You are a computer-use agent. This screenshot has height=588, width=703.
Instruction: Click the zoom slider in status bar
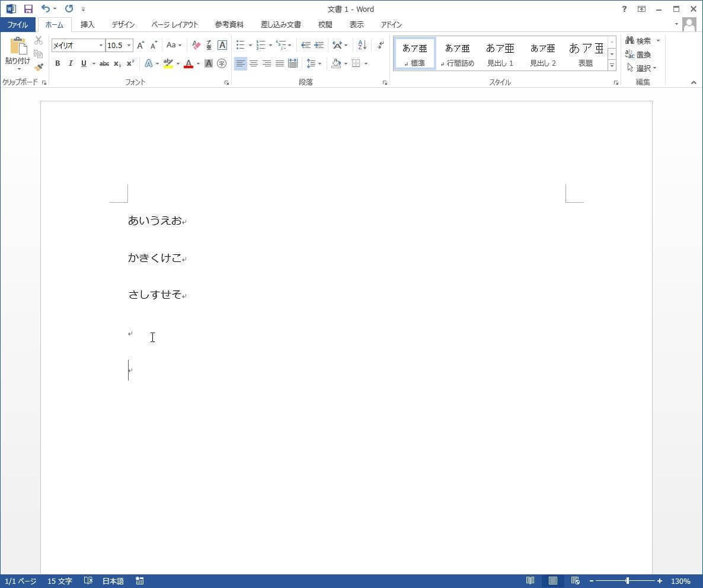(x=627, y=581)
